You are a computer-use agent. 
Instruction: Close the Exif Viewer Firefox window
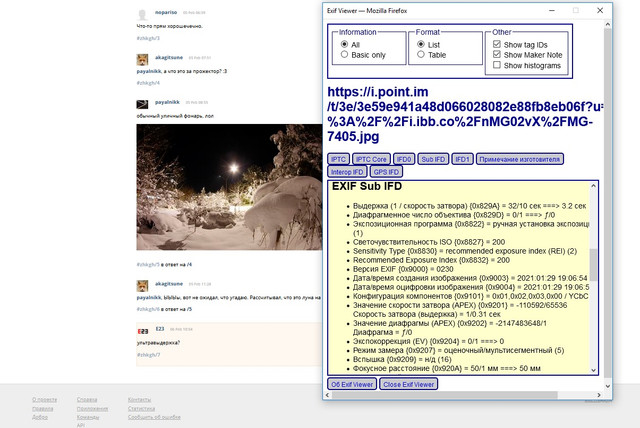coord(600,11)
